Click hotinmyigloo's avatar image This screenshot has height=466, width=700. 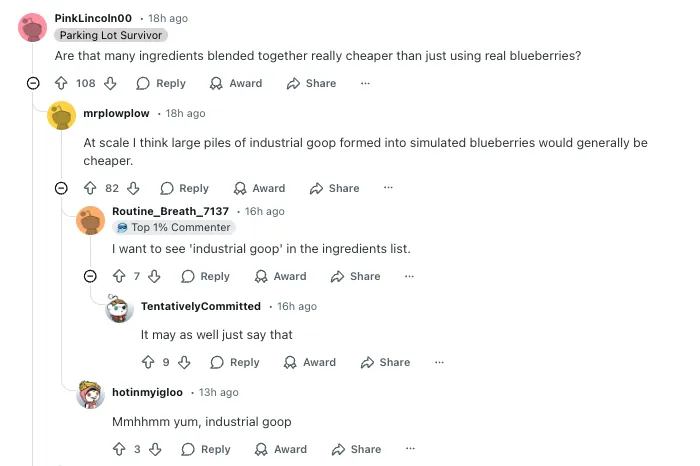[x=90, y=394]
